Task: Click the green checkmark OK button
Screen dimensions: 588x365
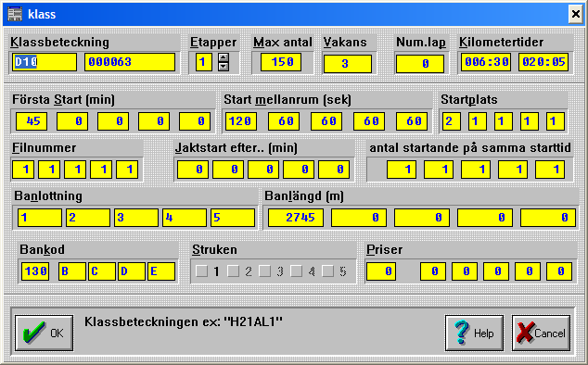Action: click(44, 334)
